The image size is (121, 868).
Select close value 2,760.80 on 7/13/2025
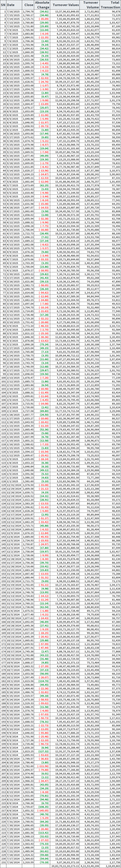(x=28, y=23)
